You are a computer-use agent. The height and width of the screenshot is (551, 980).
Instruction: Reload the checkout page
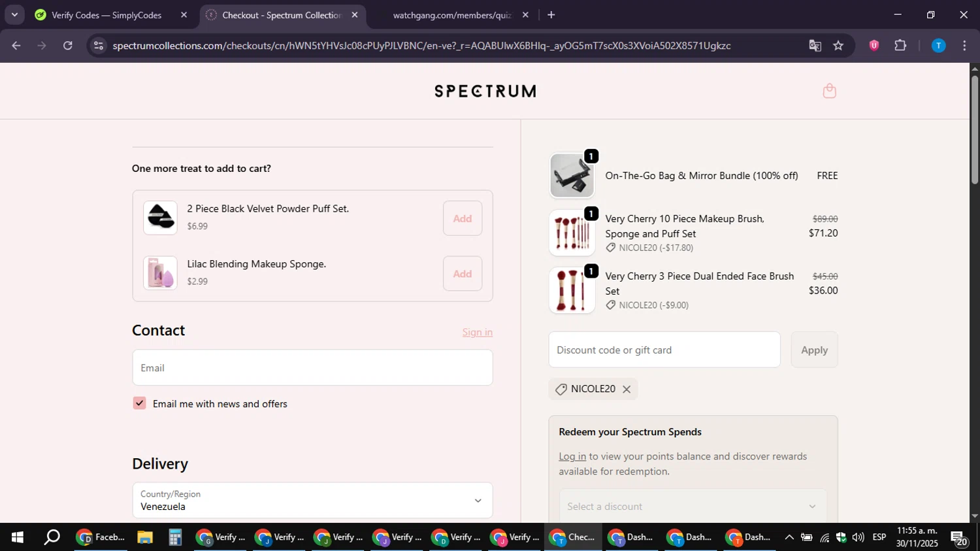pyautogui.click(x=68, y=46)
